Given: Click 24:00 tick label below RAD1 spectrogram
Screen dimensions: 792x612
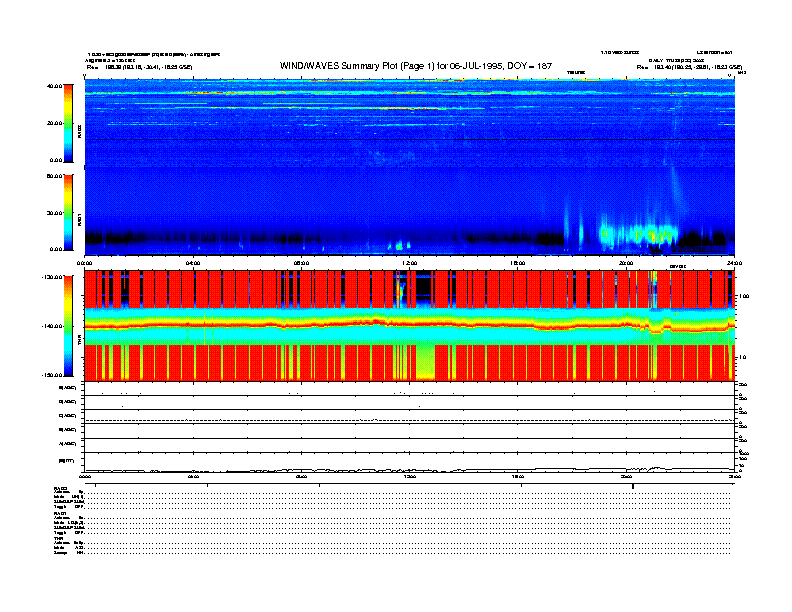Looking at the screenshot, I should [733, 263].
